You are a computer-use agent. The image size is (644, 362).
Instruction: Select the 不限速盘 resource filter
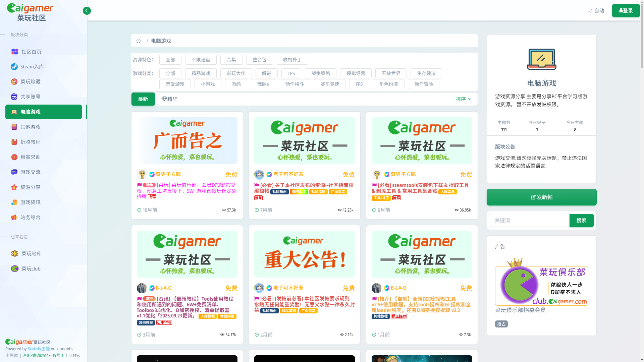point(201,60)
